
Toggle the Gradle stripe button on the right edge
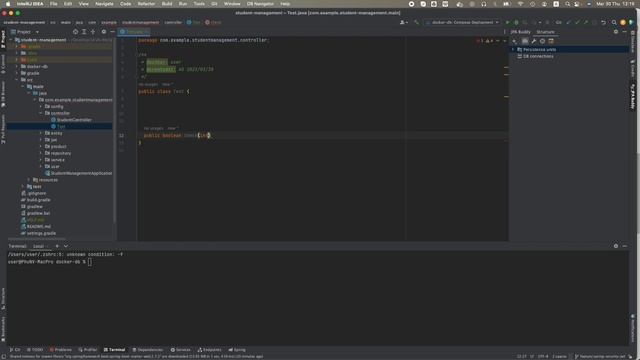coord(633,68)
